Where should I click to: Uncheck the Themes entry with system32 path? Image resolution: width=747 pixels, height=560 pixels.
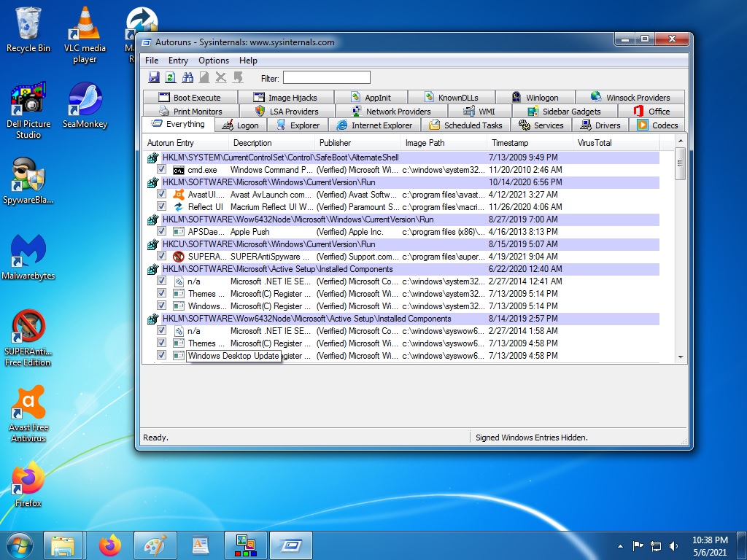click(161, 293)
